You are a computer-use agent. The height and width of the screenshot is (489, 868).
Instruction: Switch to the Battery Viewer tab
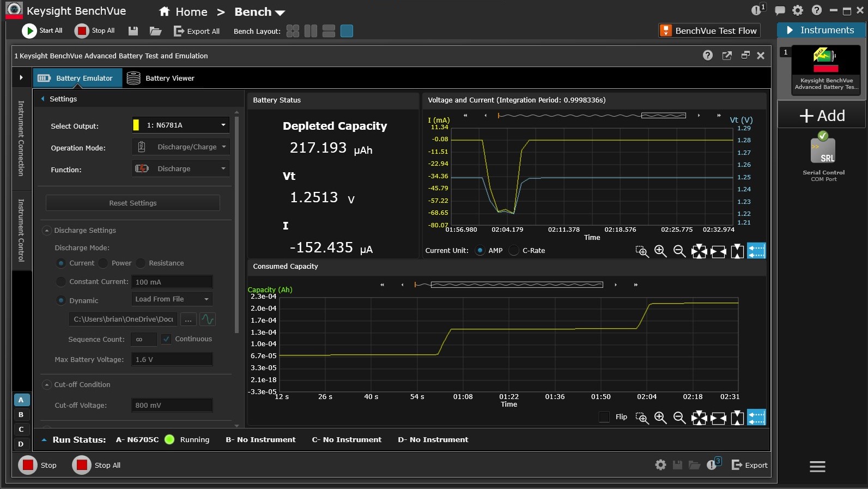click(160, 78)
